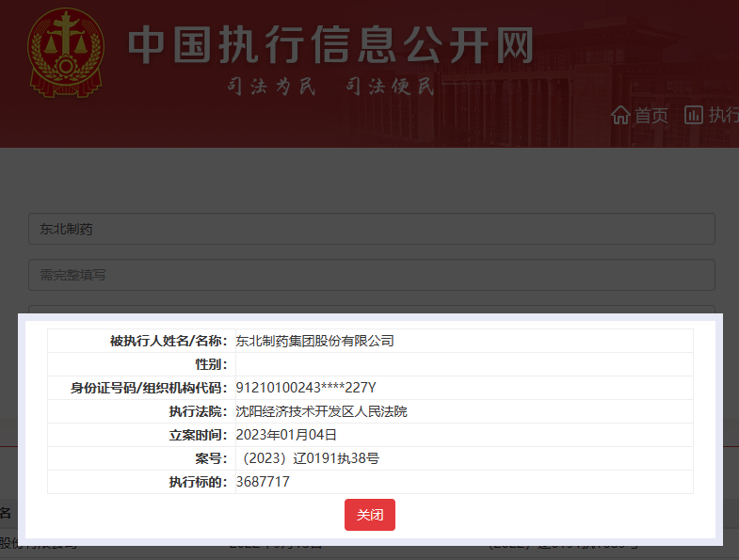Select execution amount 3687717
This screenshot has width=739, height=560.
click(x=263, y=482)
